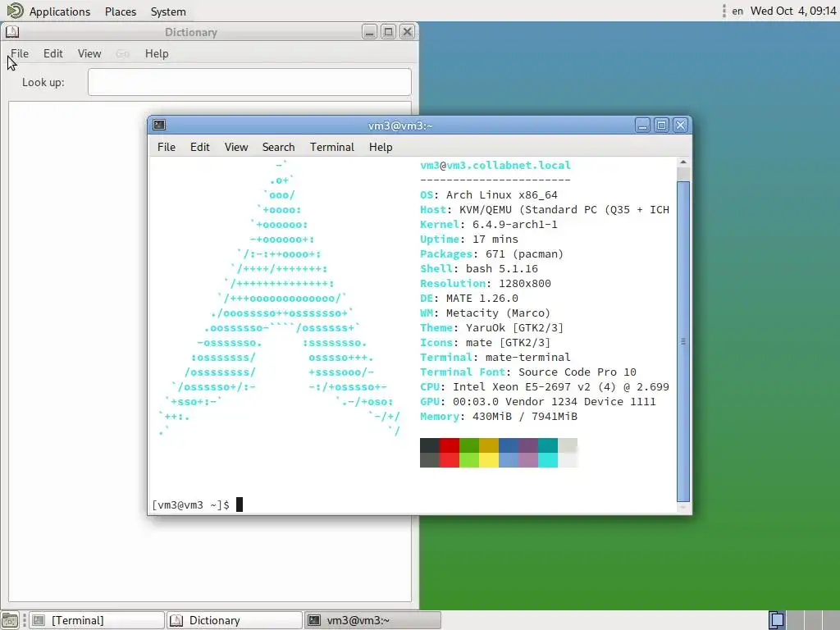Click the Dictionary window title bar book icon

coord(12,32)
